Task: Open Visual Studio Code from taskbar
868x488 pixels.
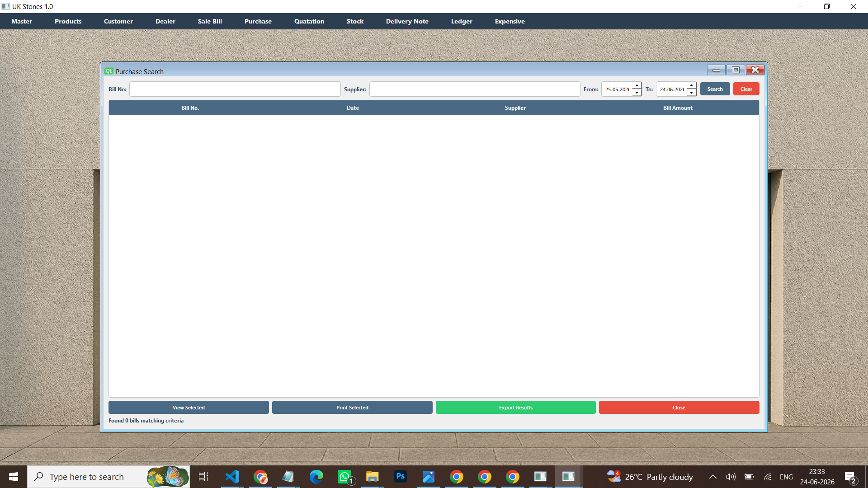Action: click(x=232, y=477)
